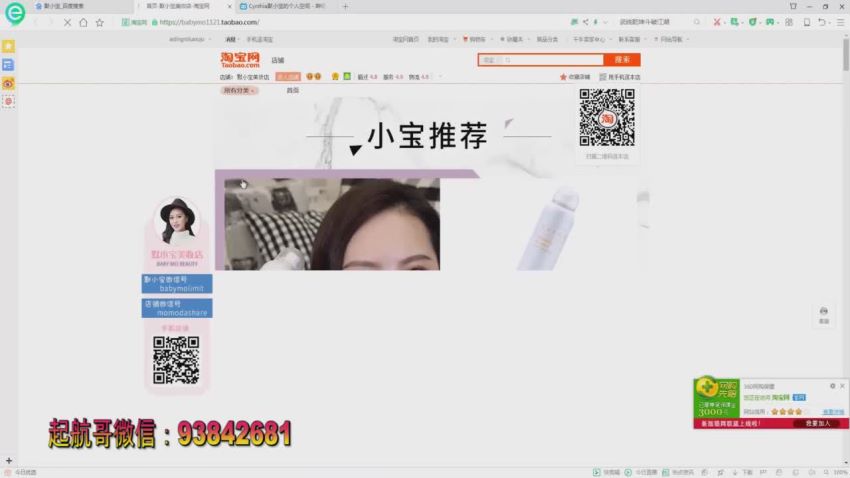The image size is (850, 478).
Task: Click the babymolimit WeChat button
Action: coord(177,284)
